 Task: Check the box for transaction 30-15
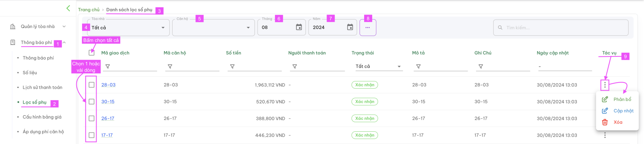click(91, 102)
